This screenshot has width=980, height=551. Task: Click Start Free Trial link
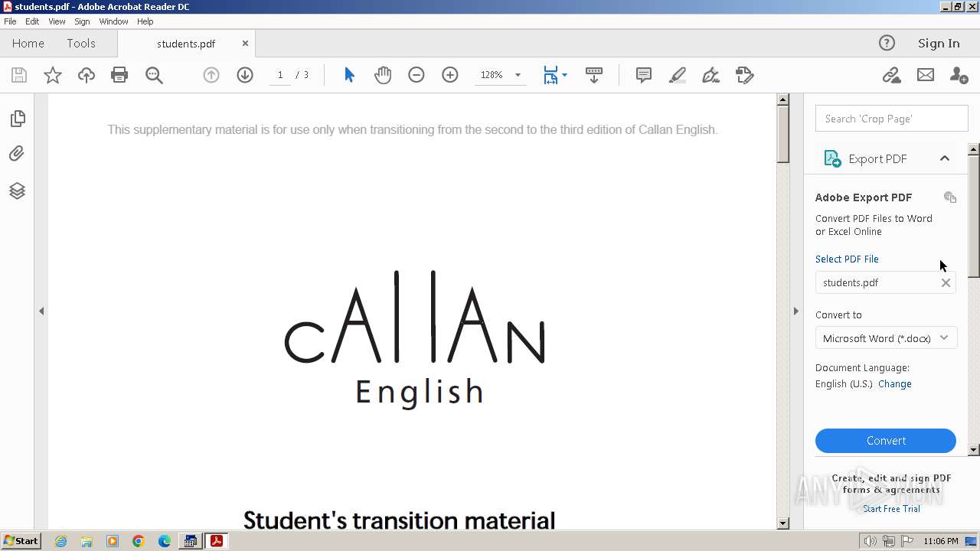[x=891, y=509]
